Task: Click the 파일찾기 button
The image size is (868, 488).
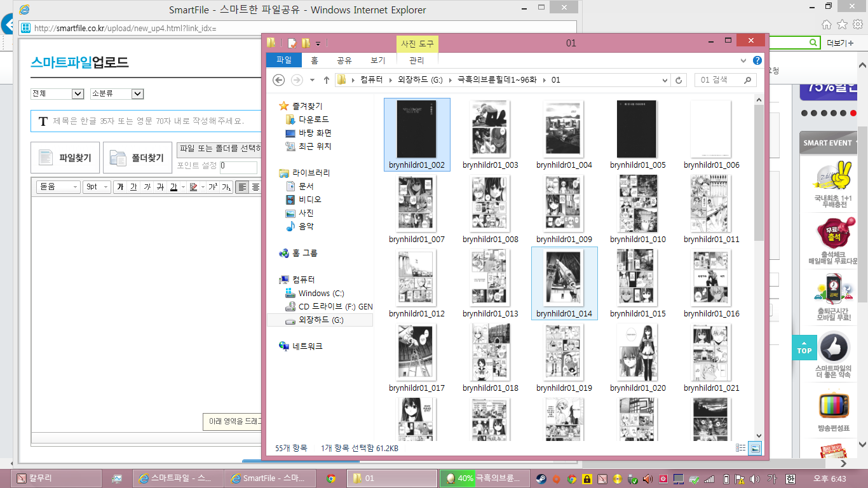Action: [x=65, y=158]
